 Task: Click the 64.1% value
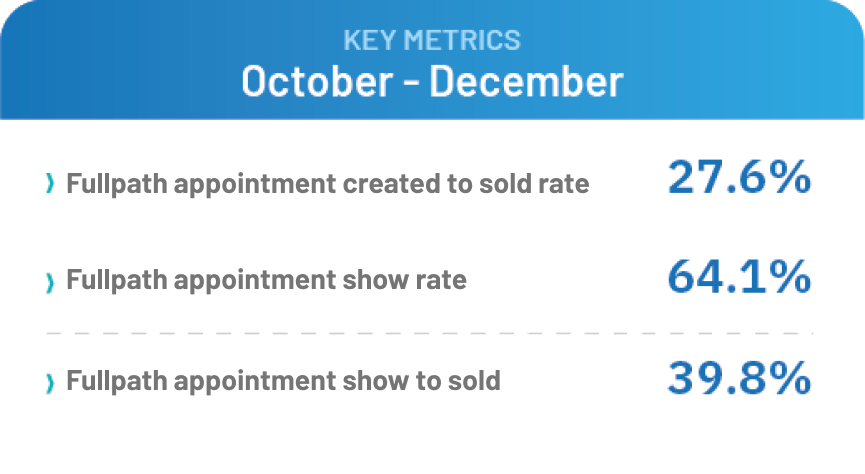pos(739,276)
